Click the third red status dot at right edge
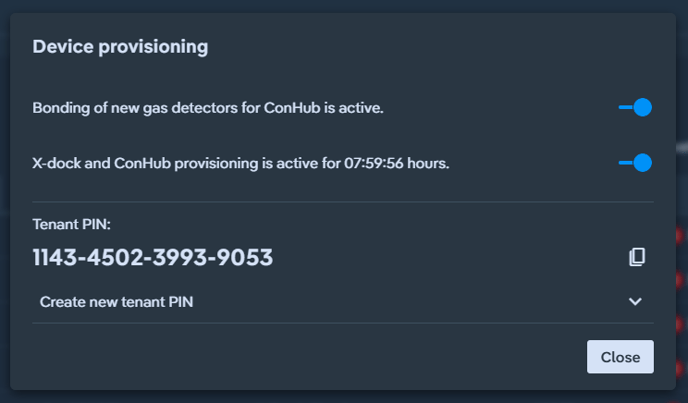This screenshot has width=688, height=403. [679, 324]
